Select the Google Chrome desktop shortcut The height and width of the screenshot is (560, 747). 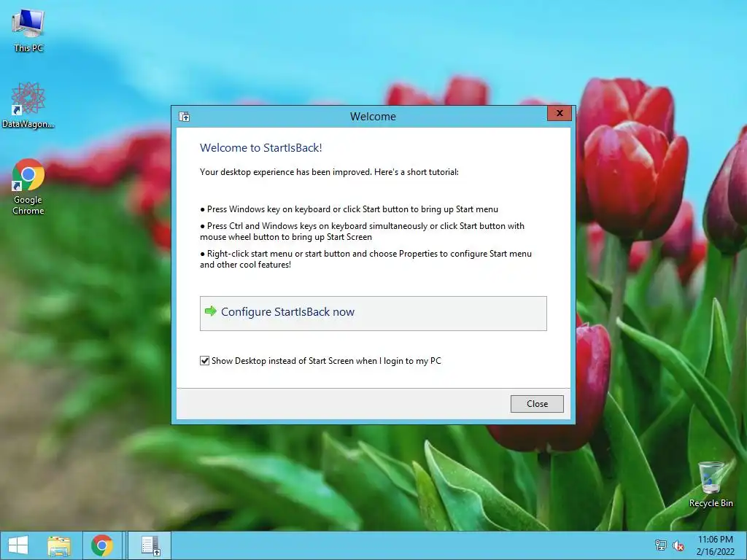coord(28,187)
